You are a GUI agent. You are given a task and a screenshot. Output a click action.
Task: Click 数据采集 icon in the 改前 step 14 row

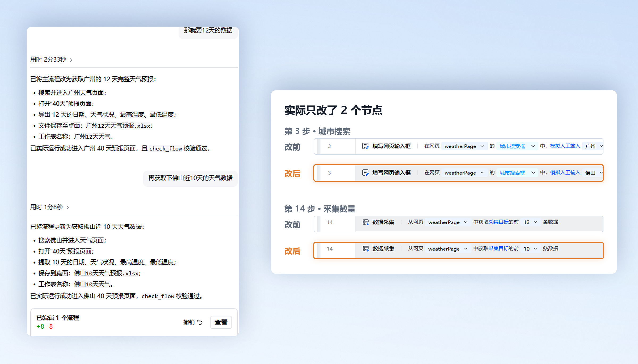(x=366, y=222)
